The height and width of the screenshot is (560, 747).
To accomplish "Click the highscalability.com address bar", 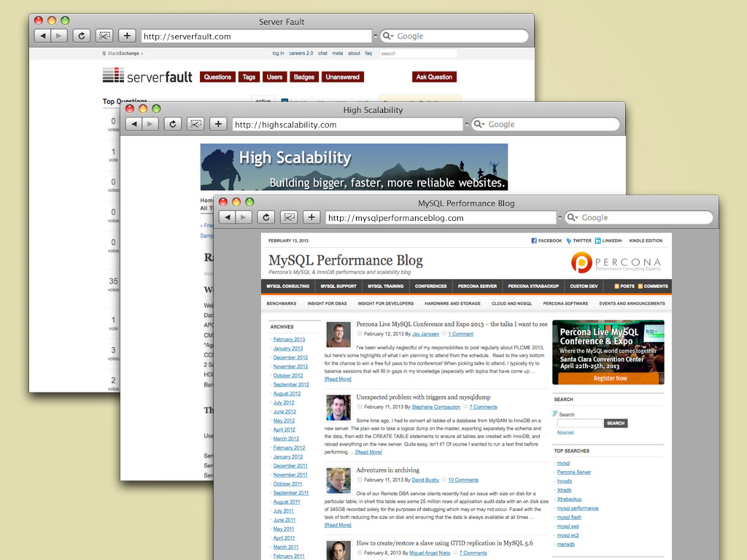I will coord(348,124).
